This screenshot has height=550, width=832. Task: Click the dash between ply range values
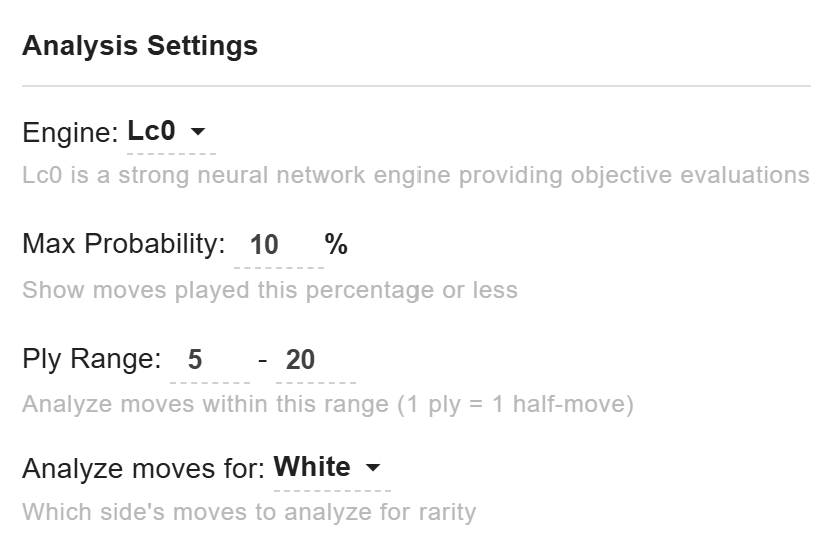pos(263,359)
